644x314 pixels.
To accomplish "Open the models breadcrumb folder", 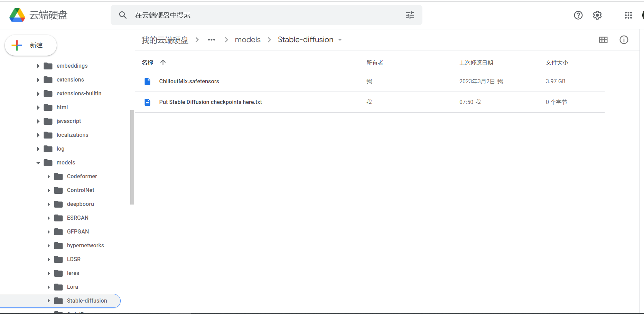I will 248,39.
